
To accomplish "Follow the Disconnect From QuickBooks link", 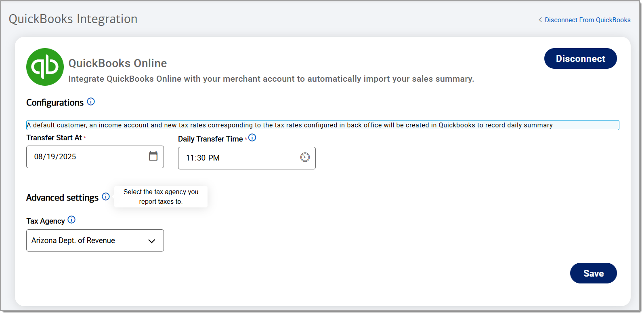I will tap(587, 20).
